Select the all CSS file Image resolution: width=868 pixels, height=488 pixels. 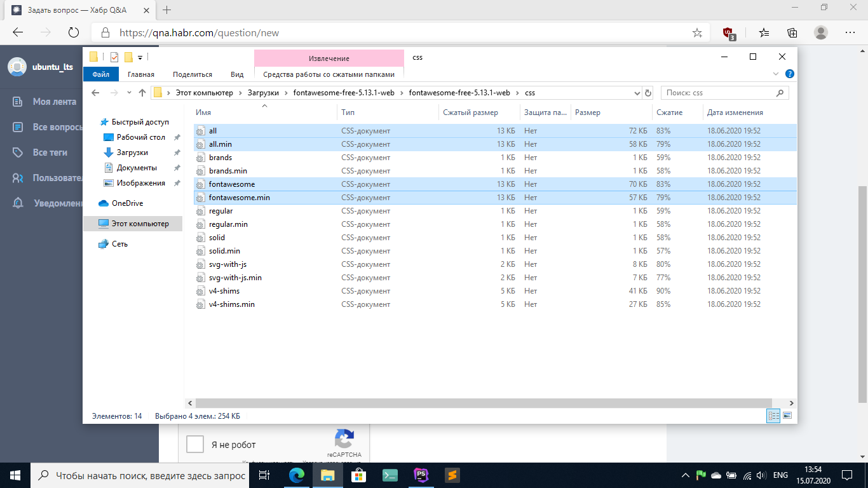click(x=495, y=131)
